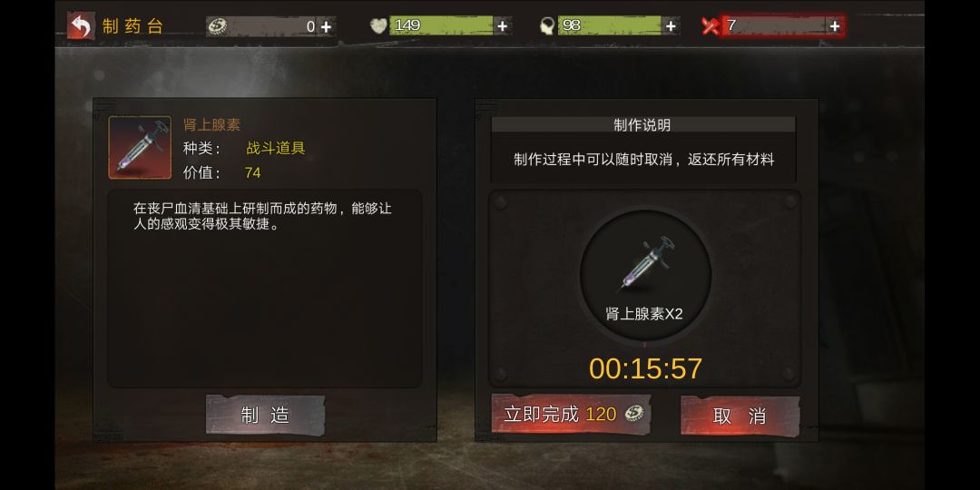
Task: Click the 制造 craft button
Action: (266, 415)
